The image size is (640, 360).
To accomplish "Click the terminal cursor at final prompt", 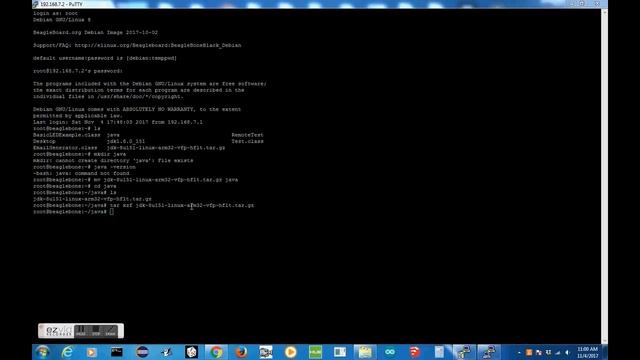I will (111, 212).
